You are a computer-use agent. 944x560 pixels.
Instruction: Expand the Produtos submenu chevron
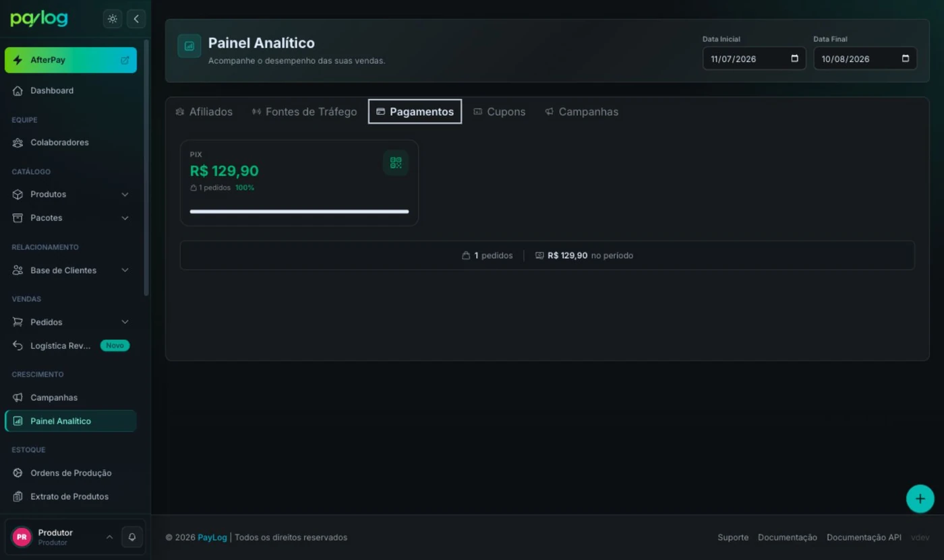tap(125, 195)
